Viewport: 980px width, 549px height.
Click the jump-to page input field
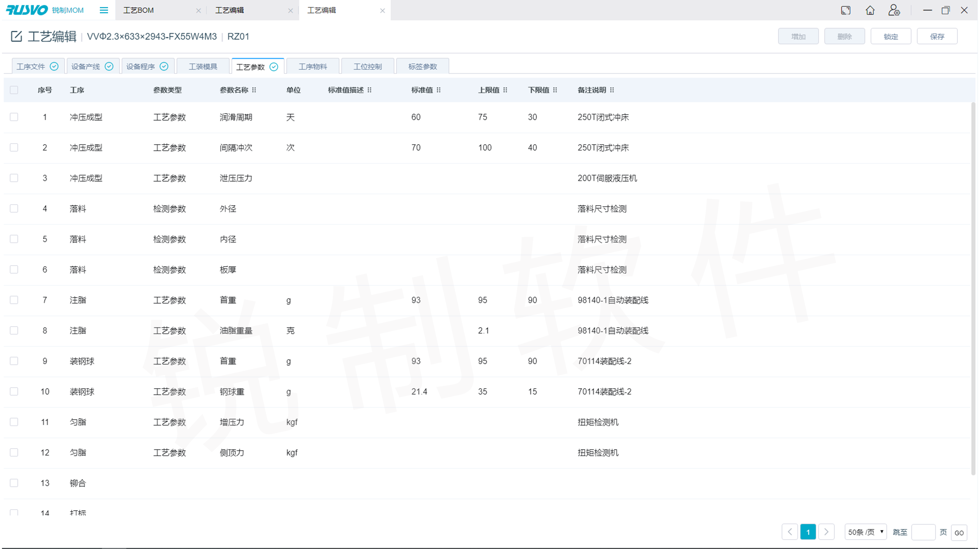(x=923, y=532)
